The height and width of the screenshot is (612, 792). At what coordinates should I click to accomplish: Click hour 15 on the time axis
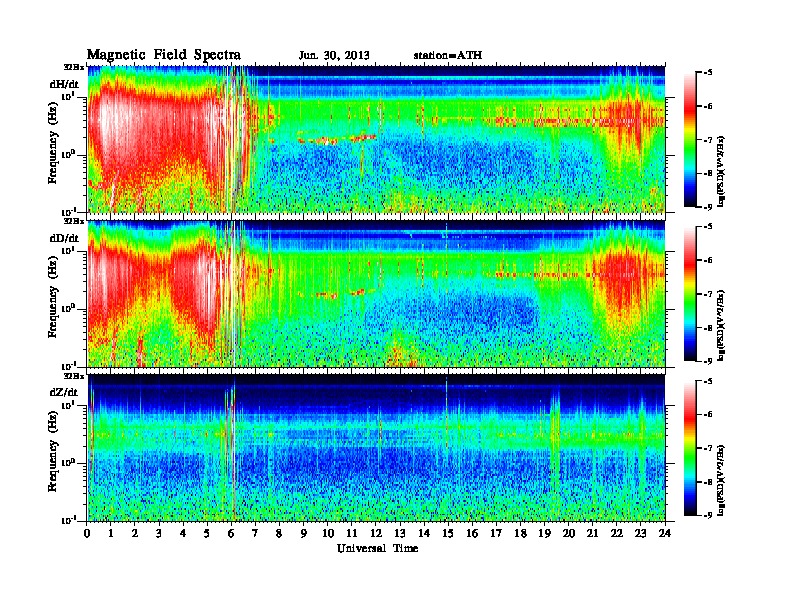[448, 533]
